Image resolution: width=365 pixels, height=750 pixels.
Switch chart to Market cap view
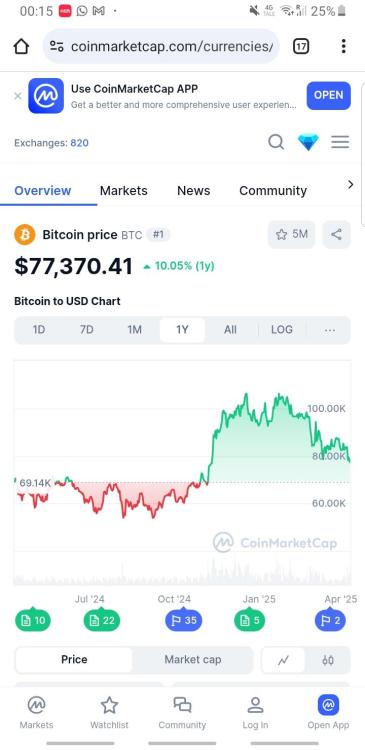(193, 660)
